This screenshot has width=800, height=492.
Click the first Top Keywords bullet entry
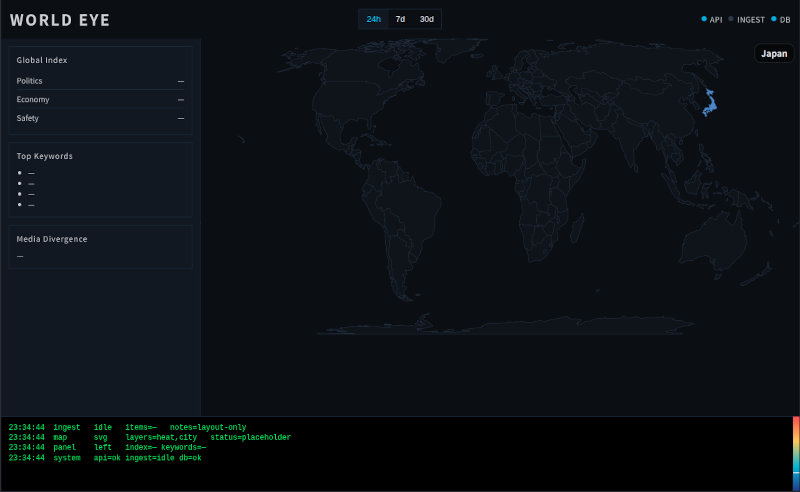click(31, 174)
